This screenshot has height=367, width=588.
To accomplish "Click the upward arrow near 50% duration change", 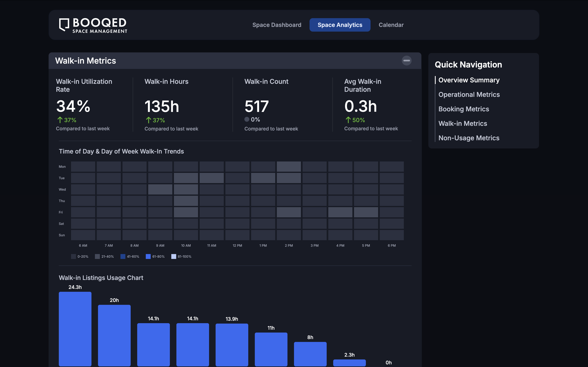I will pyautogui.click(x=348, y=120).
